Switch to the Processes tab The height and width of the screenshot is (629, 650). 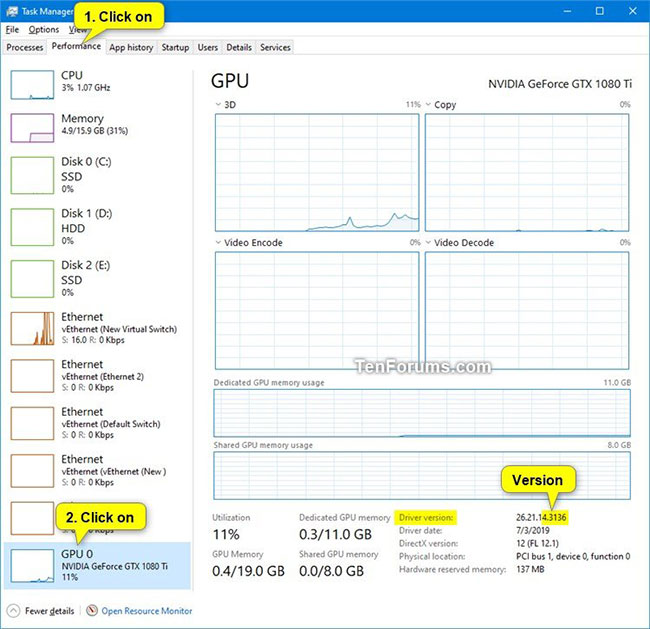(25, 47)
